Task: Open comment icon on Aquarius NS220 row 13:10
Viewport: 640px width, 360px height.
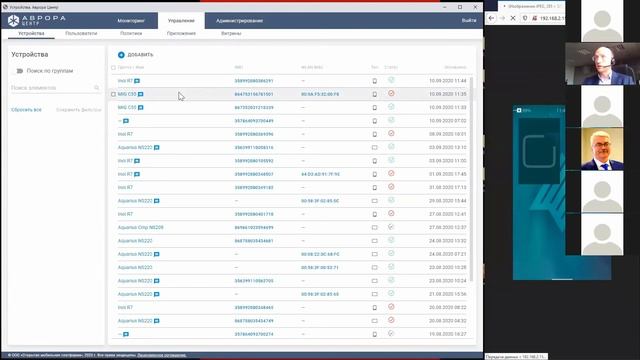Action: pos(156,148)
